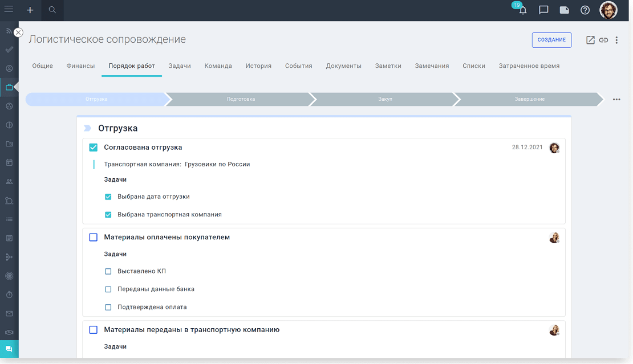Click the help question mark icon
The image size is (633, 364).
pyautogui.click(x=585, y=10)
